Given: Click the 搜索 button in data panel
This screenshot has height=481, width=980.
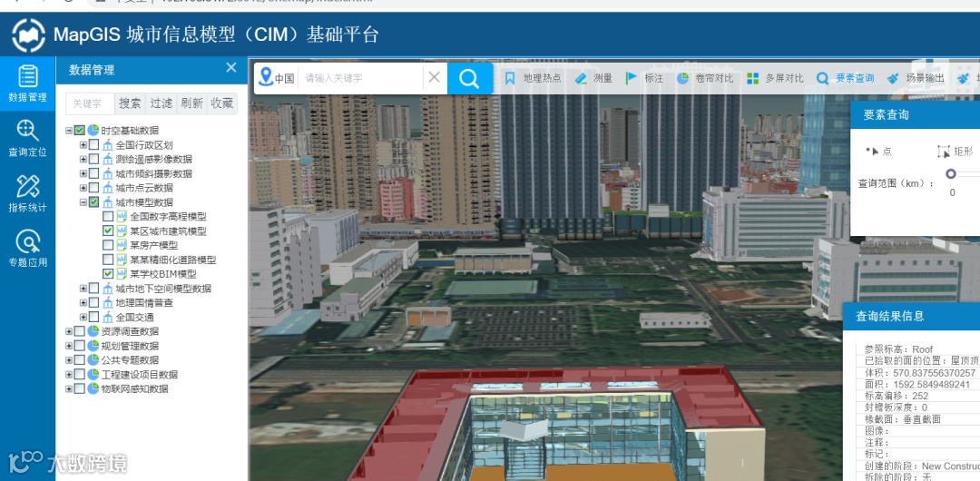Looking at the screenshot, I should [x=130, y=103].
